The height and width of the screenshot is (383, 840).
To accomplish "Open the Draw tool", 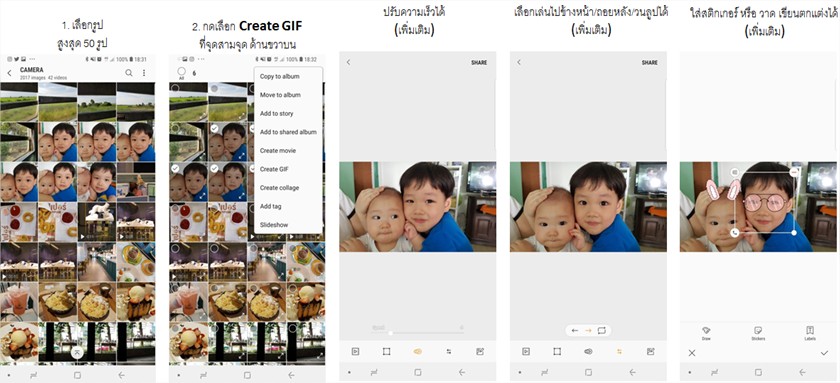I will coord(706,333).
